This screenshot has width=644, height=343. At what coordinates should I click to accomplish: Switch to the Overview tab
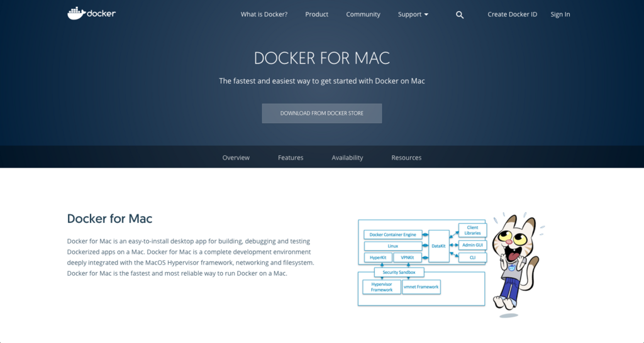[x=236, y=158]
